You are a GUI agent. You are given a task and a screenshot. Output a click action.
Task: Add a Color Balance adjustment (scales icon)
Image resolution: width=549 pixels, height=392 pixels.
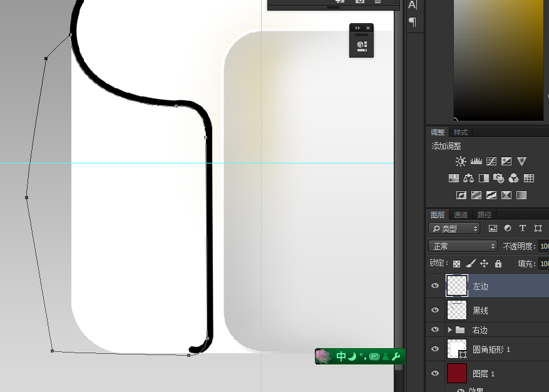tap(468, 178)
